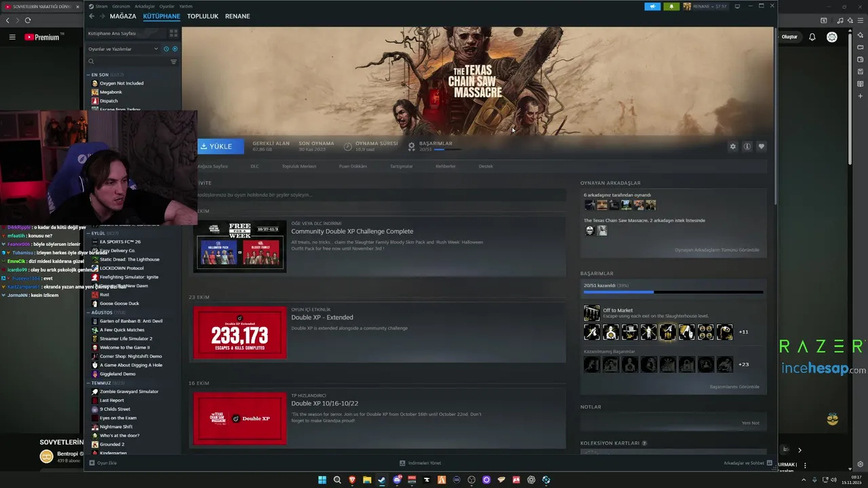
Task: Select Goose Goose Duck in library
Action: pos(119,304)
